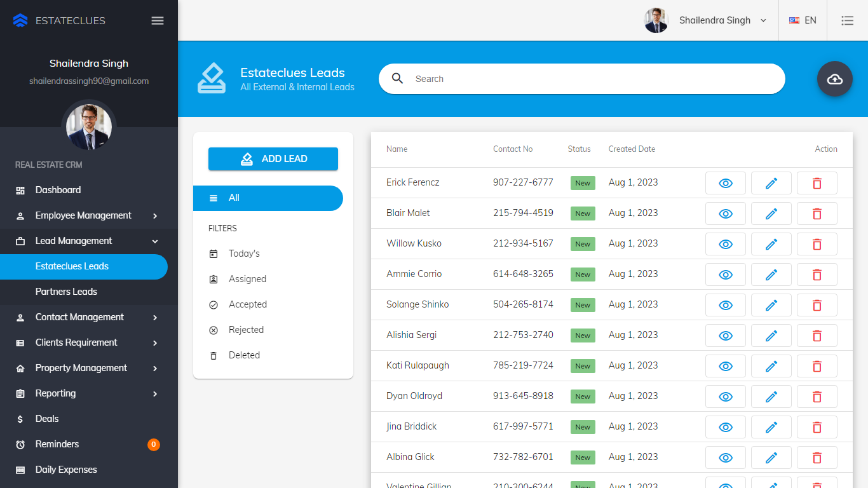The image size is (868, 488).
Task: Click the ADD LEAD button
Action: [x=273, y=159]
